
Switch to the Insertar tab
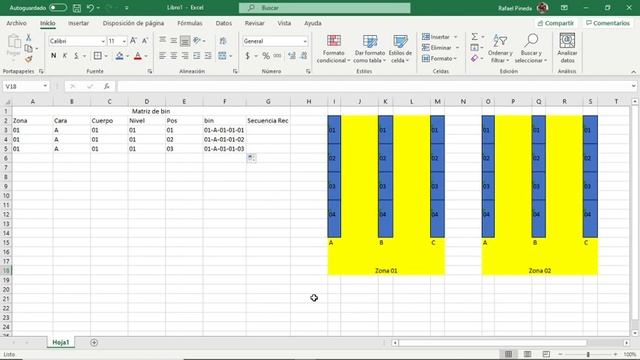pyautogui.click(x=78, y=23)
